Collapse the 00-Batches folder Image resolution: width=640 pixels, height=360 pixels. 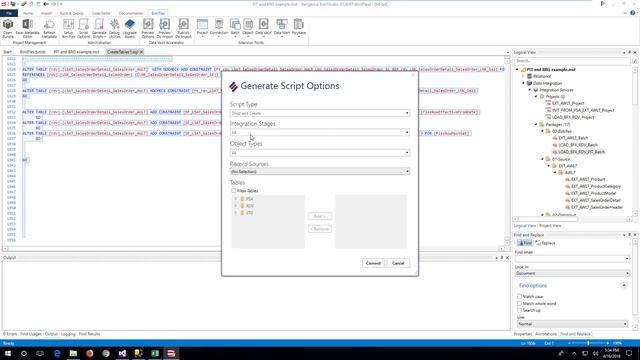(543, 131)
